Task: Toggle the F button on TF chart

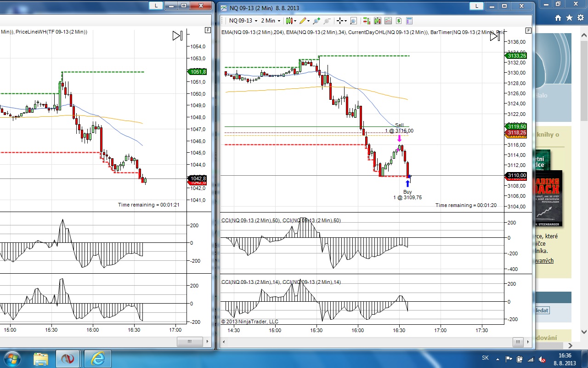Action: click(208, 30)
